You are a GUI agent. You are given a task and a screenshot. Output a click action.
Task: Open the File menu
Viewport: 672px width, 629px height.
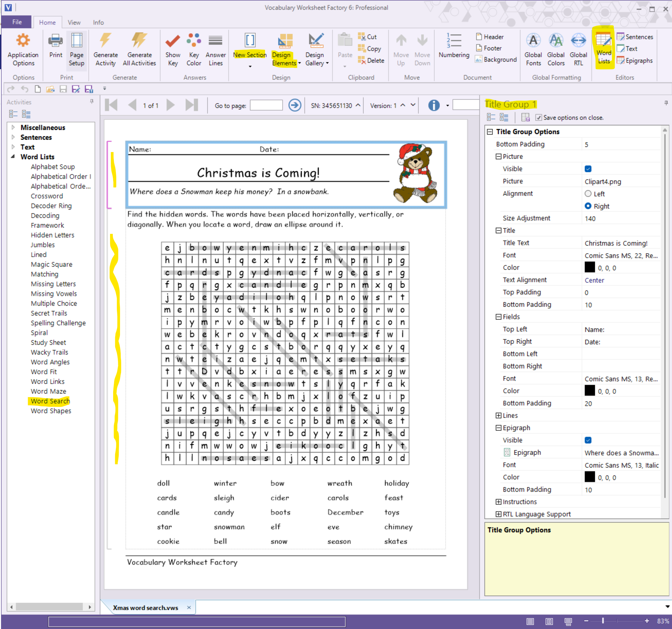coord(17,22)
